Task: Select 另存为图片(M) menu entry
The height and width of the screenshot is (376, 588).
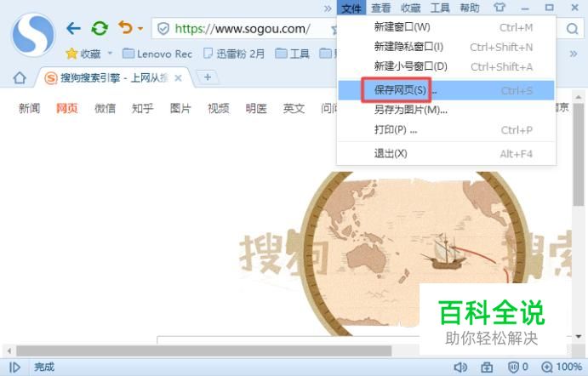Action: pos(446,110)
